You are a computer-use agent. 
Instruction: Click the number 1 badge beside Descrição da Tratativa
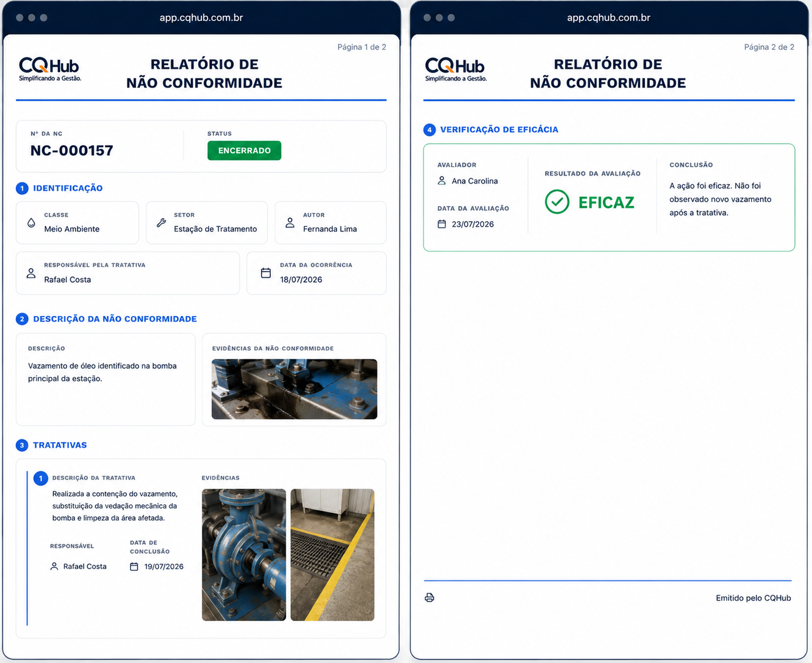(x=40, y=479)
